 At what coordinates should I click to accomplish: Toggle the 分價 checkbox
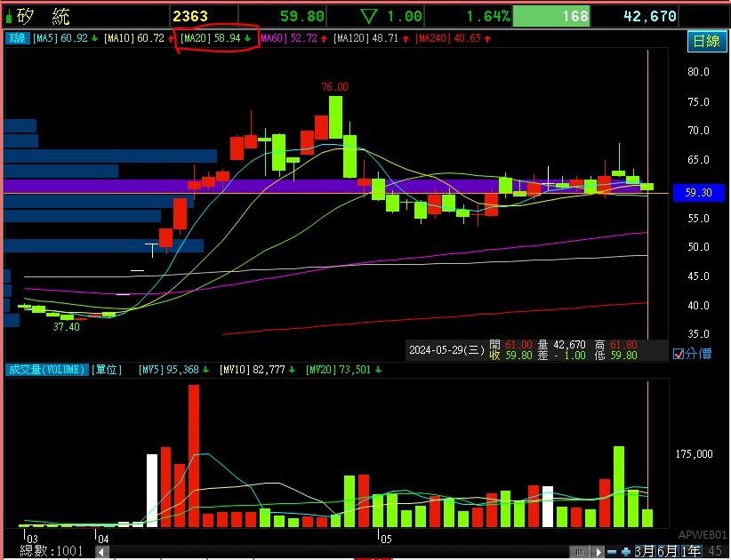679,354
